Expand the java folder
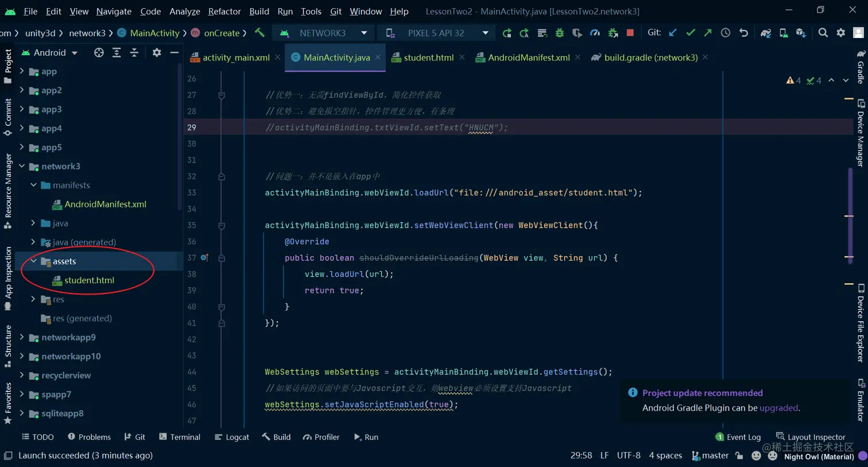Screen dimensions: 868x467 pyautogui.click(x=33, y=223)
